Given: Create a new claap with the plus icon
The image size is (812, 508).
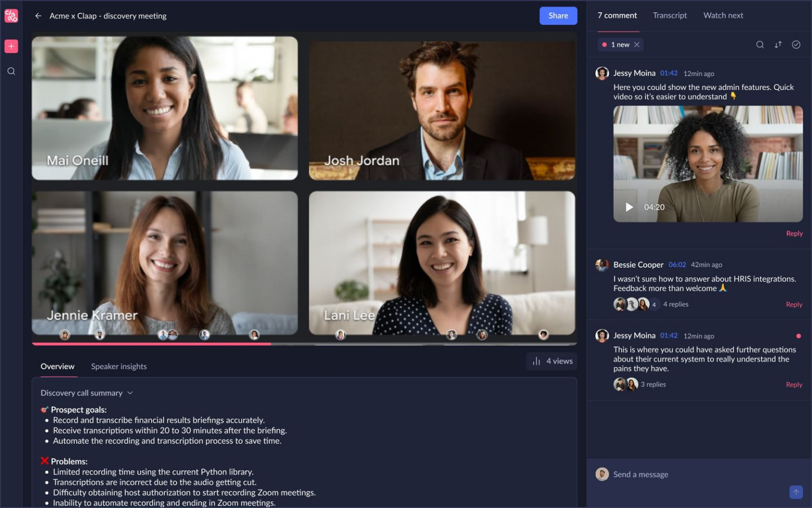Looking at the screenshot, I should tap(11, 46).
